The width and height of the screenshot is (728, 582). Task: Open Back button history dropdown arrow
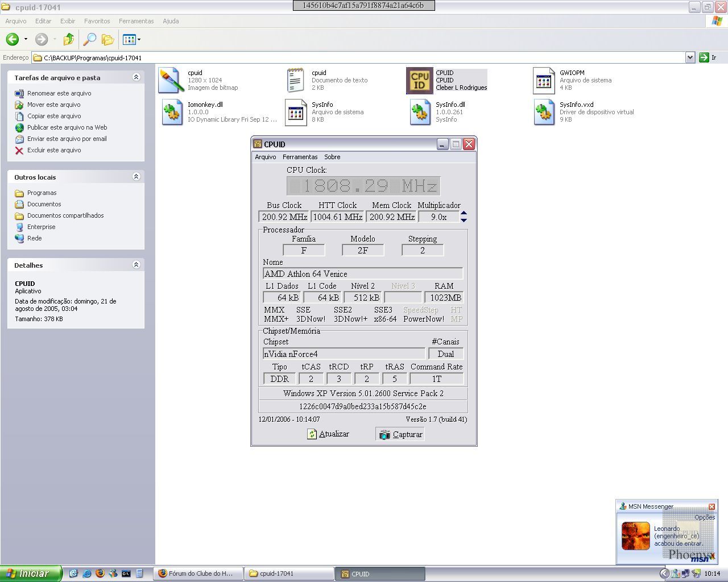[26, 39]
